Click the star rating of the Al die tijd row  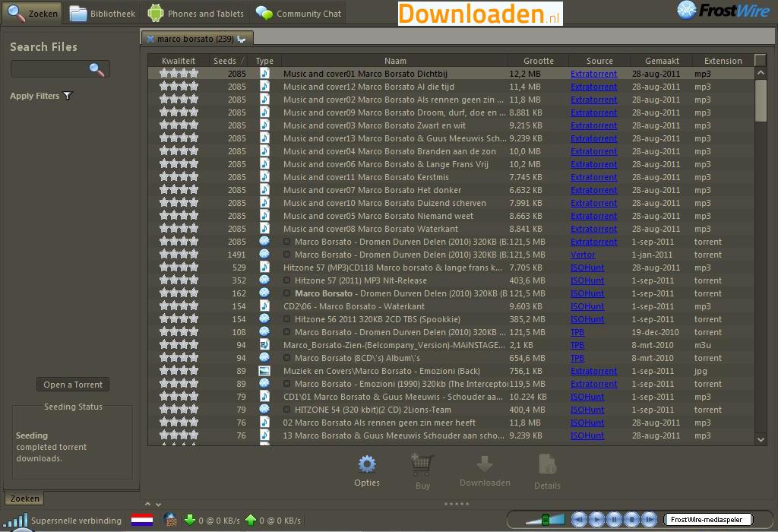pos(179,87)
